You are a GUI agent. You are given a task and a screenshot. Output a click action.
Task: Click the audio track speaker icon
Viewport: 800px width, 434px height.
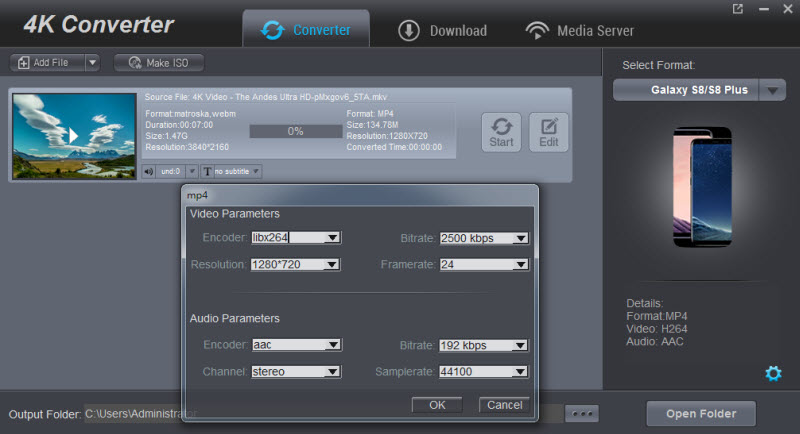coord(149,171)
